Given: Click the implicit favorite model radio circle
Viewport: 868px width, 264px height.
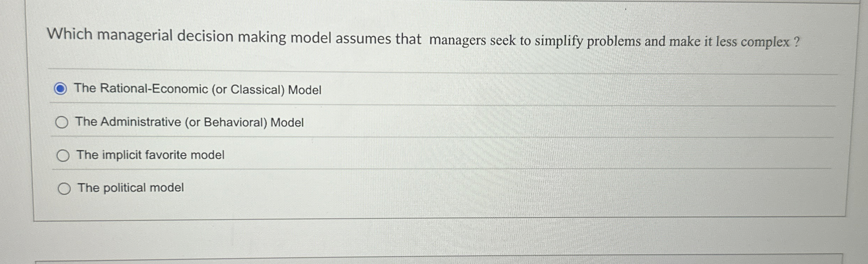Looking at the screenshot, I should pos(63,155).
